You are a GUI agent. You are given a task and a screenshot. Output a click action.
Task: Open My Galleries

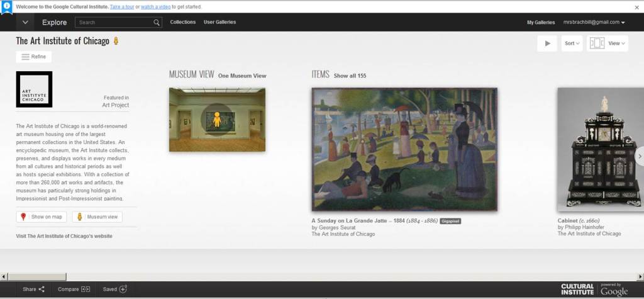point(541,23)
